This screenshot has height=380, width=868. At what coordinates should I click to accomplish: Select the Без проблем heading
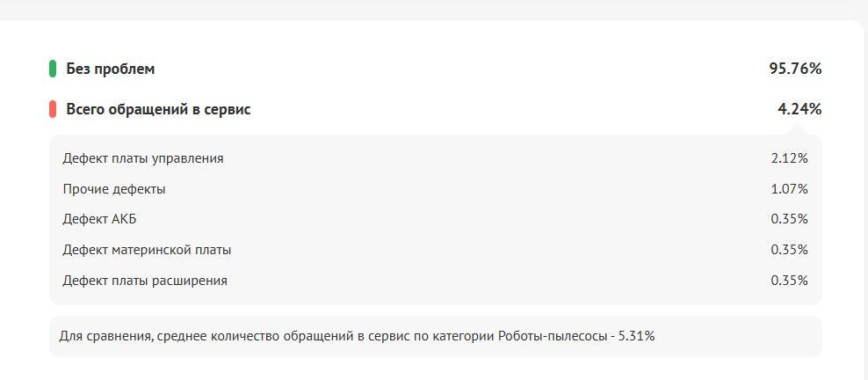[110, 69]
